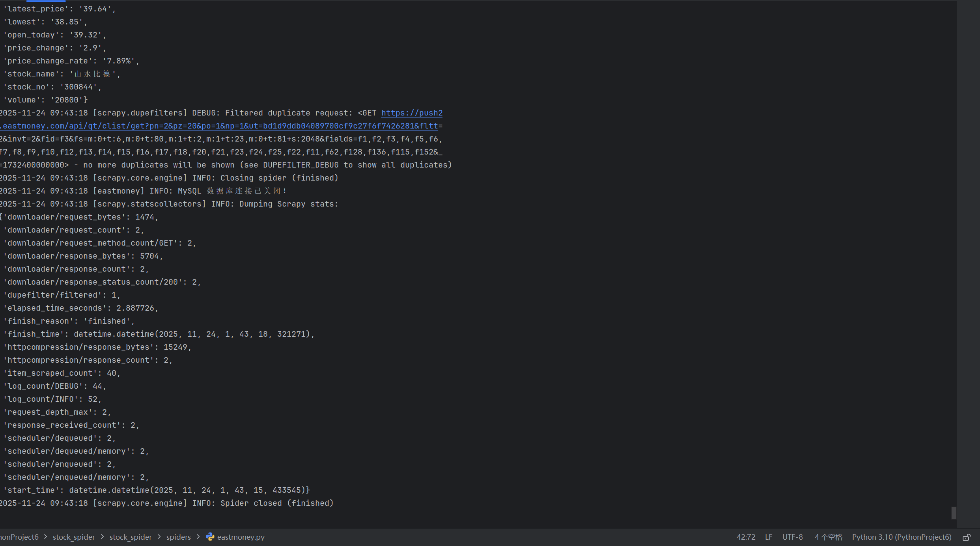Click the console vertical scrollbar thumb
980x546 pixels.
(x=954, y=512)
